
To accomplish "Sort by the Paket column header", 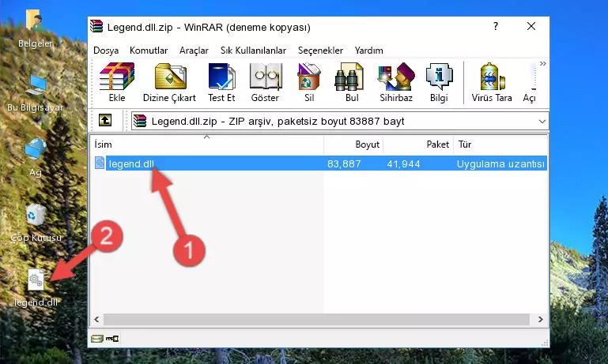I will click(418, 144).
